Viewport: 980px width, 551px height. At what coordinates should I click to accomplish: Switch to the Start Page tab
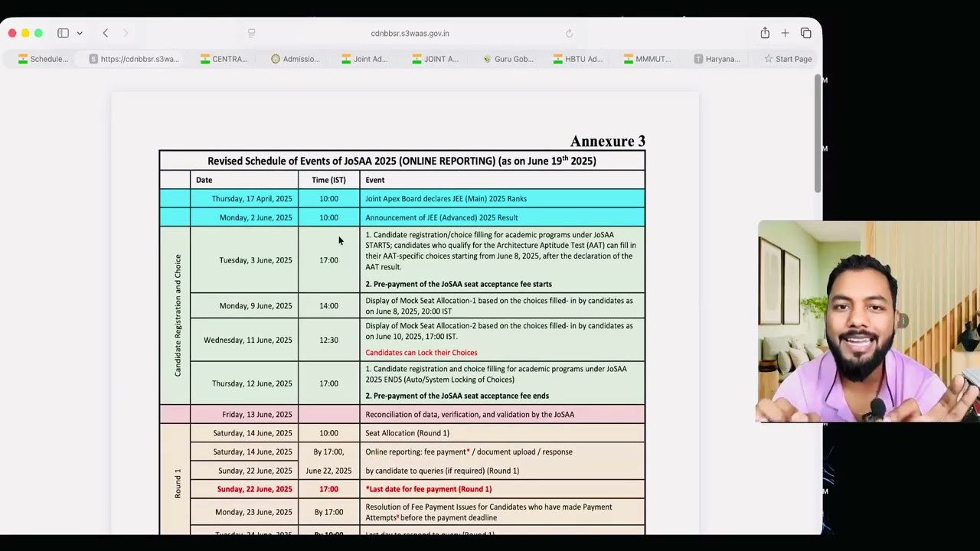click(x=787, y=59)
